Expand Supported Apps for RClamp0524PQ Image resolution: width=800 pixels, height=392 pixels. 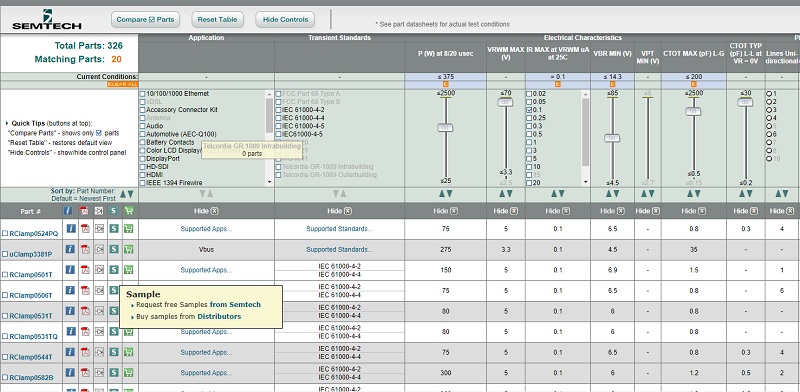click(x=206, y=229)
